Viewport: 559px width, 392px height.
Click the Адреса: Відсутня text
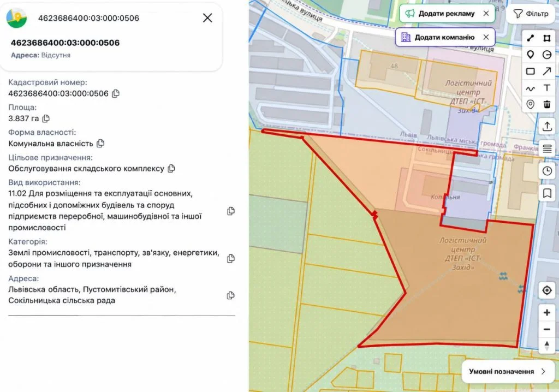(40, 55)
